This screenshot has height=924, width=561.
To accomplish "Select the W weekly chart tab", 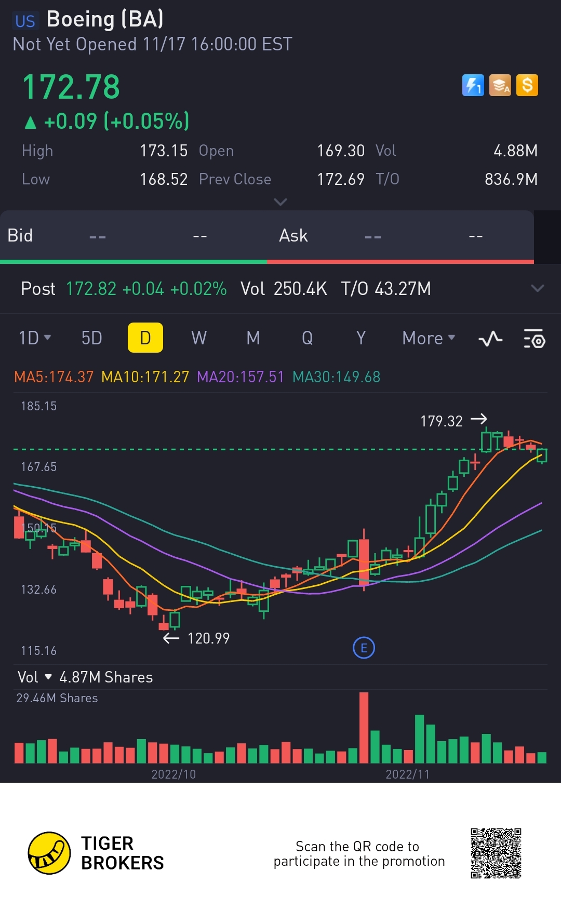I will pos(199,338).
